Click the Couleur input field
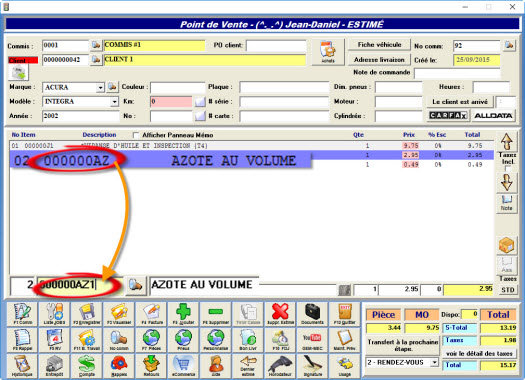525x380 pixels. tap(177, 87)
